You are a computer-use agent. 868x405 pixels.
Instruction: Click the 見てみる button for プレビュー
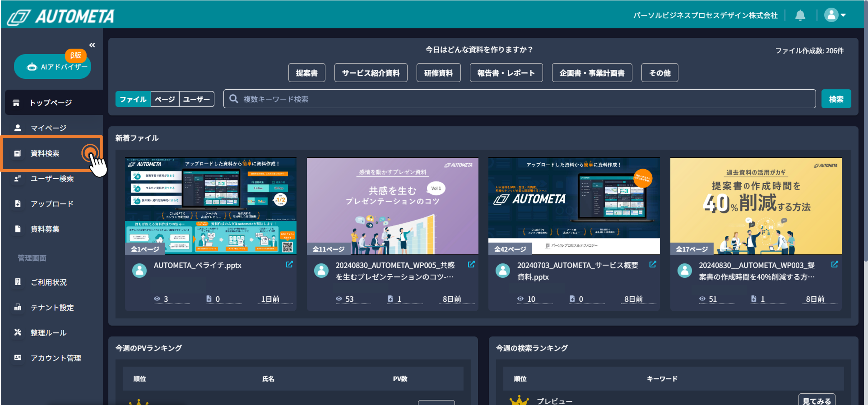pyautogui.click(x=816, y=400)
